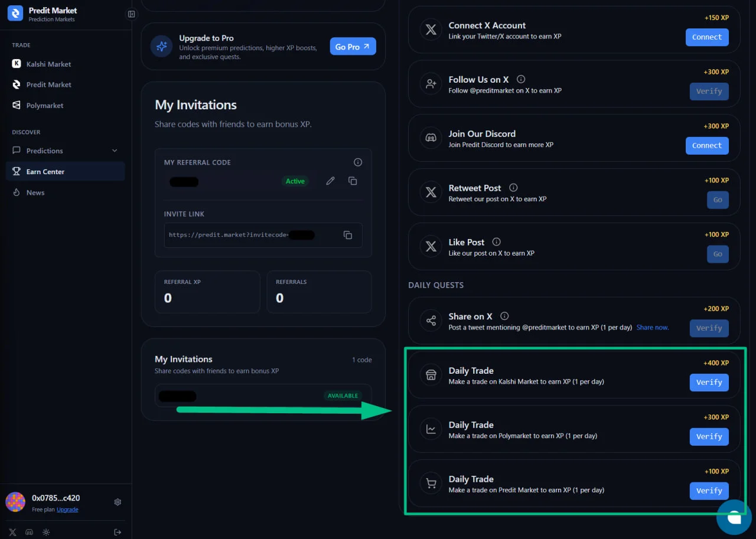
Task: Open Predit Market in sidebar
Action: click(x=66, y=84)
